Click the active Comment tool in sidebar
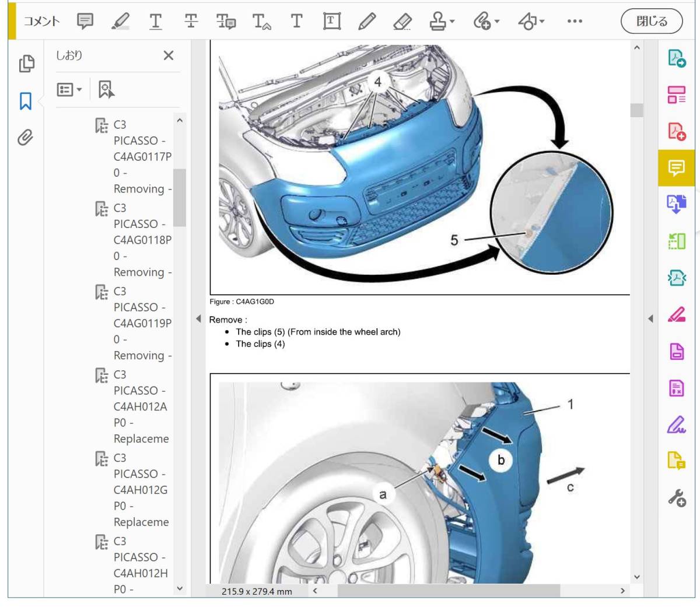Image resolution: width=700 pixels, height=607 pixels. tap(677, 168)
